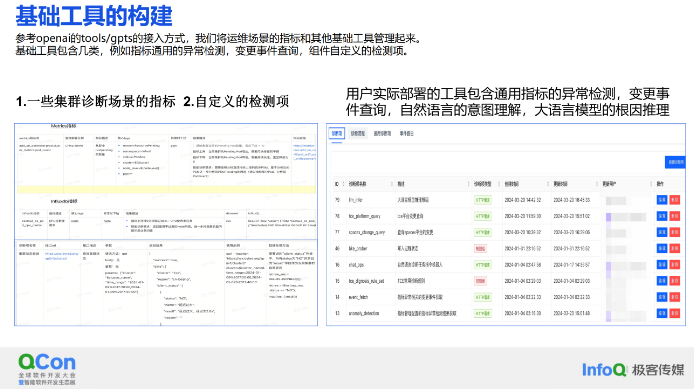694x389 pixels.
Task: Click the red button in the anomaly_detection row
Action: [675, 313]
